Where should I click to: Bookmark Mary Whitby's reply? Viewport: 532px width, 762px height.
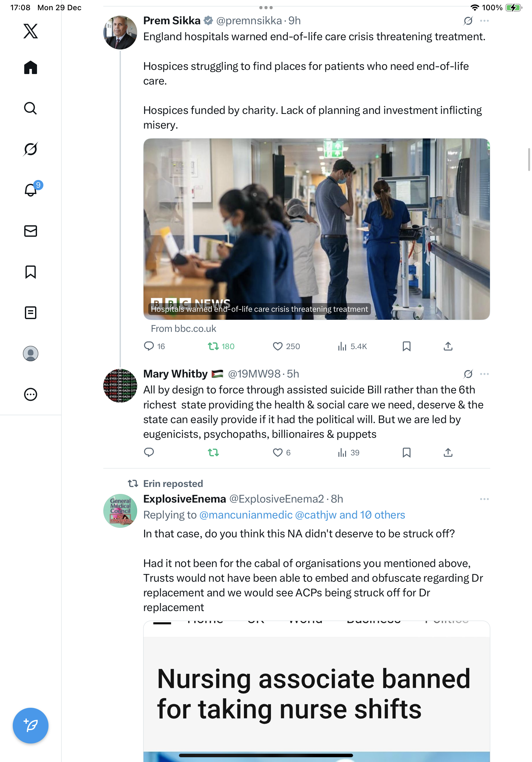pos(406,452)
